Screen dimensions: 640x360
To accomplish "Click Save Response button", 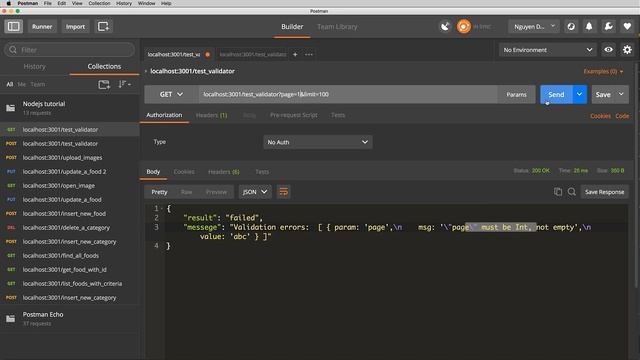I will click(604, 192).
